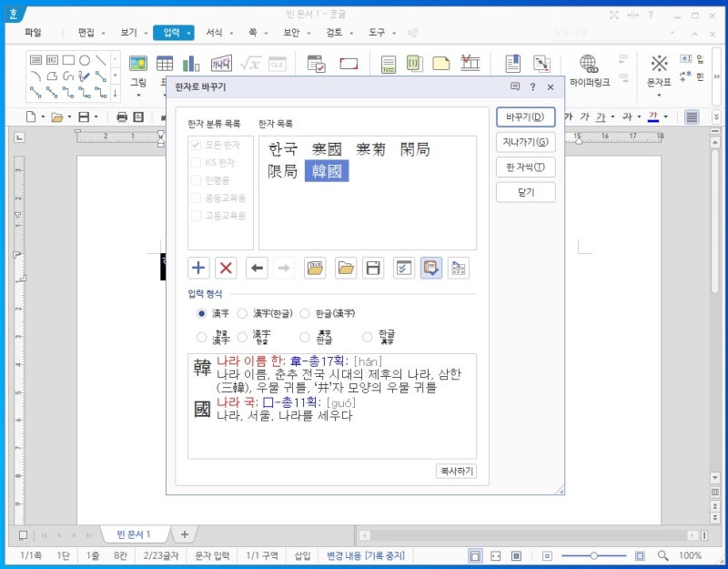This screenshot has width=728, height=569.
Task: Select radio with small 漢字 above 한글
Action: click(x=305, y=337)
